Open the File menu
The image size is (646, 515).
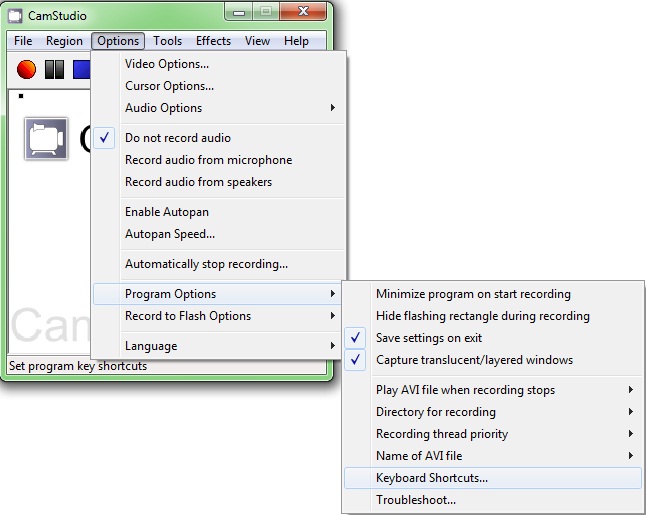23,41
